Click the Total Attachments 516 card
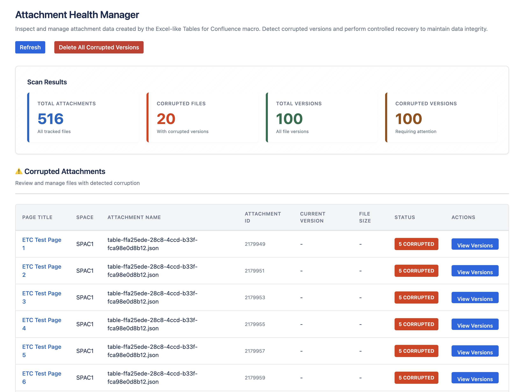Screen dimensions: 532x392 tap(83, 117)
